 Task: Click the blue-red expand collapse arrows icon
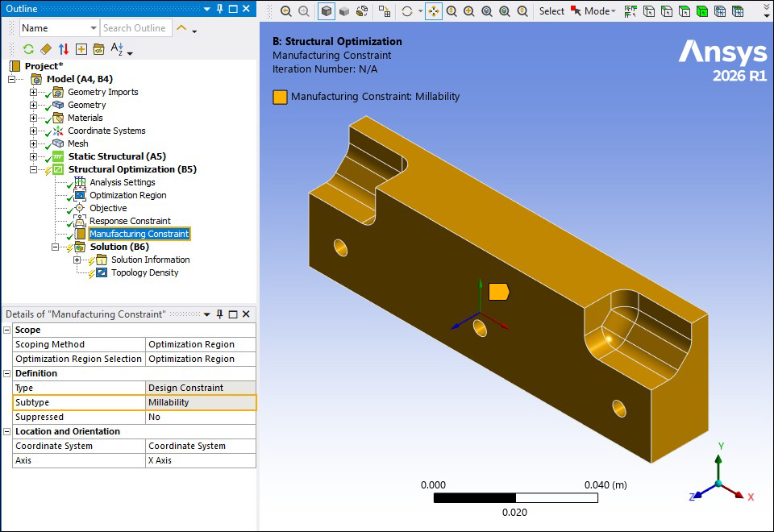click(64, 49)
